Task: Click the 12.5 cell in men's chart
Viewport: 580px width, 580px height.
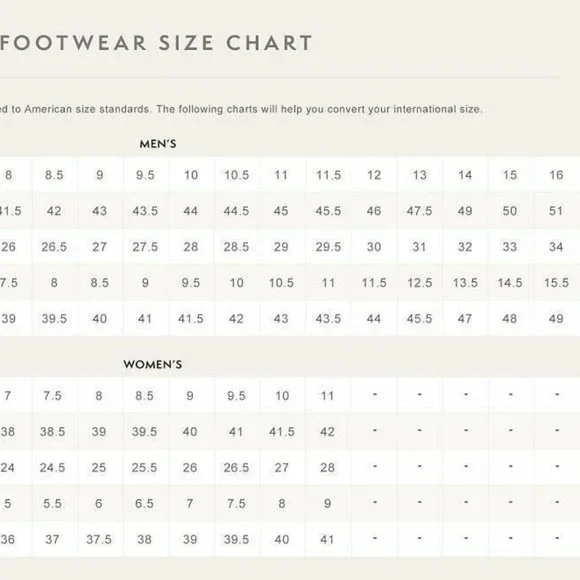Action: point(419,283)
